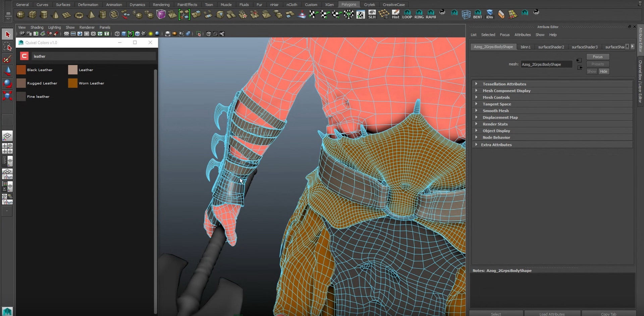Open Attribute Editor Selected menu
Screen dimensions: 644x316
click(488, 35)
